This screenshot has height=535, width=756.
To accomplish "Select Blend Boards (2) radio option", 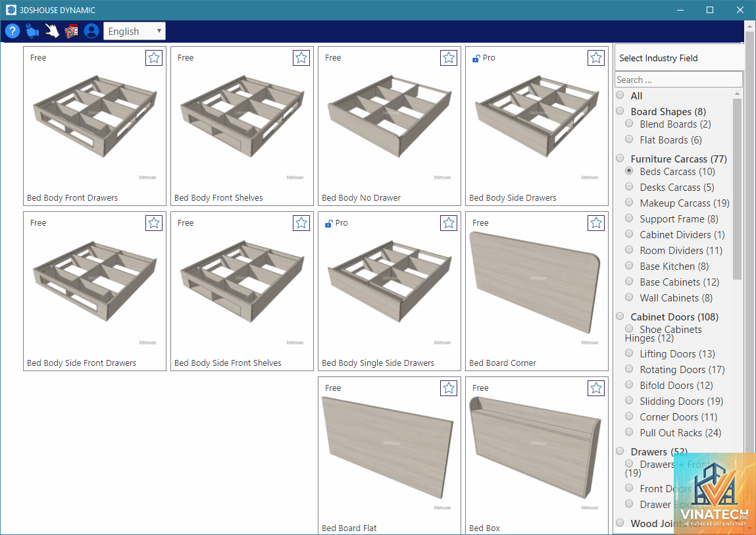I will 629,124.
